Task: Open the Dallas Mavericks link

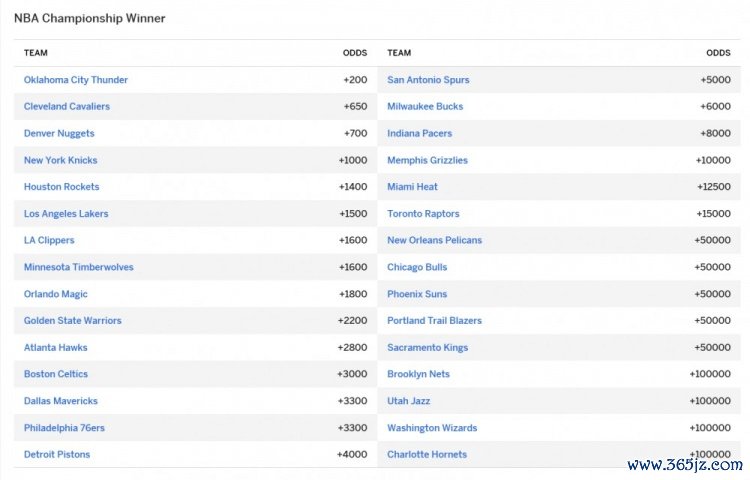Action: pyautogui.click(x=62, y=401)
